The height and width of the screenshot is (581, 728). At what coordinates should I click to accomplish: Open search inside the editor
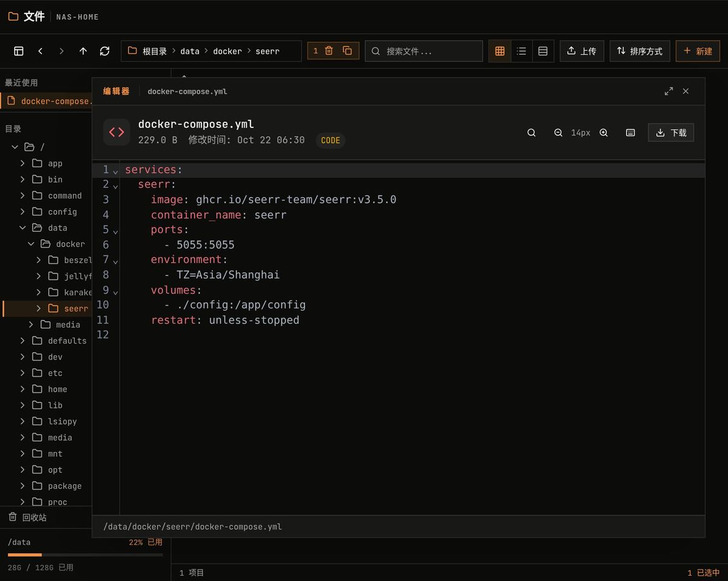531,132
